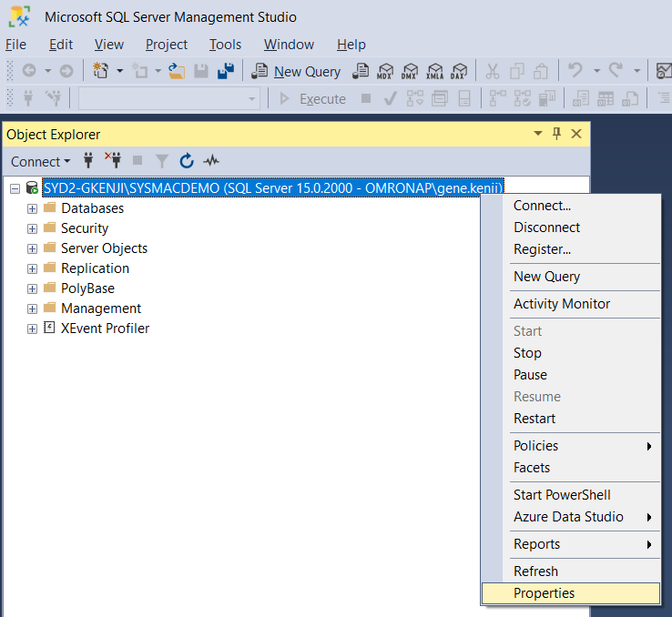Click the XMLA query icon
Image resolution: width=672 pixels, height=617 pixels.
tap(434, 71)
